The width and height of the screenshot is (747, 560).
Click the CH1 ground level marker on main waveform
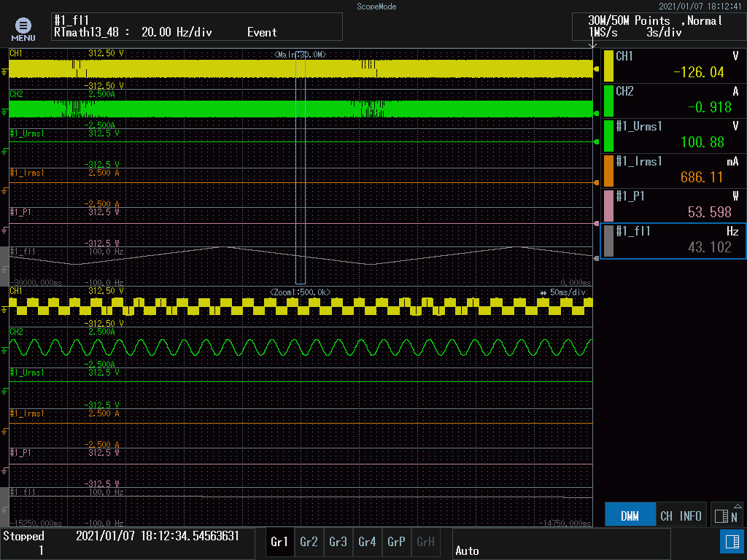[5, 71]
